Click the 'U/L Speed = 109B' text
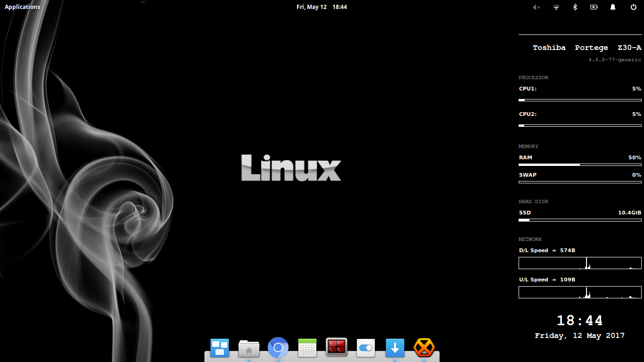The width and height of the screenshot is (644, 362). [x=547, y=280]
